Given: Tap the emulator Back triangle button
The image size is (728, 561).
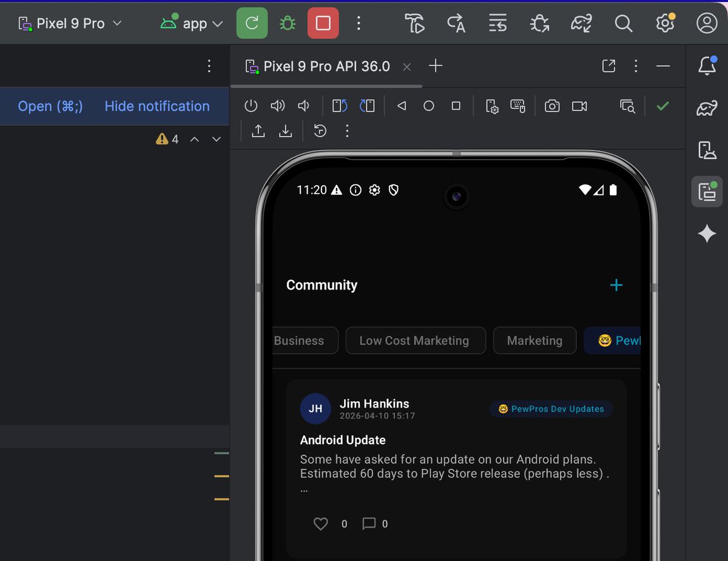Looking at the screenshot, I should [401, 106].
